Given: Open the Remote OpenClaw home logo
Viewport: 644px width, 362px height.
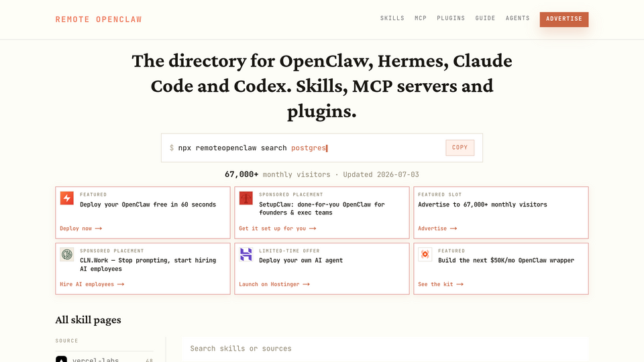Looking at the screenshot, I should click(99, 19).
